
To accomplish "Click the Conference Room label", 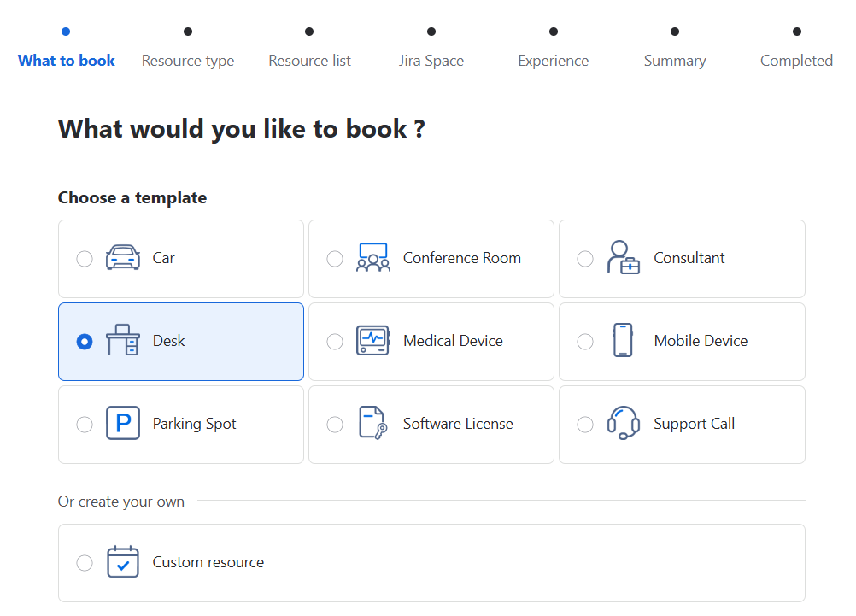I will click(x=462, y=258).
